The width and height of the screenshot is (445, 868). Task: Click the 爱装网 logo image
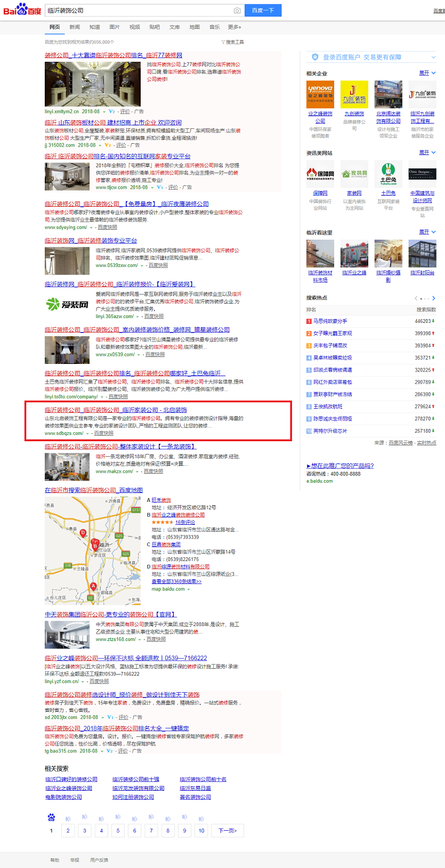pos(68,304)
